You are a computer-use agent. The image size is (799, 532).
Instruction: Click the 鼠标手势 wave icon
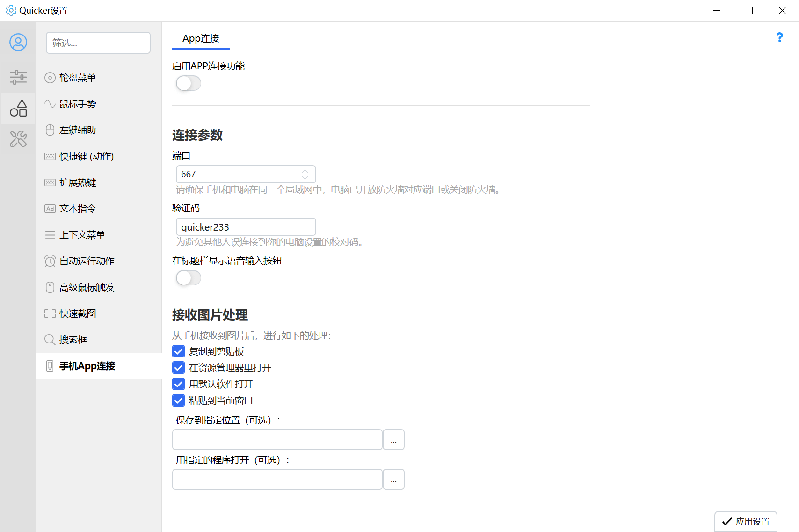tap(50, 104)
